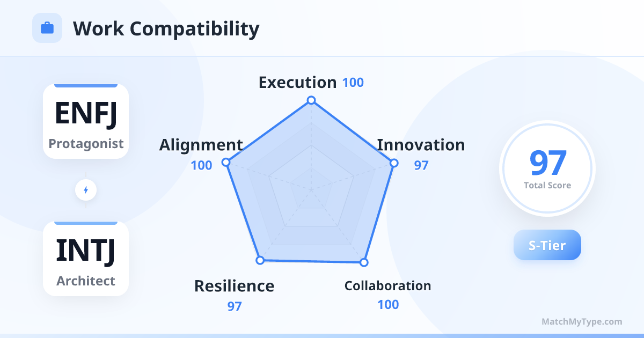The height and width of the screenshot is (338, 644).
Task: Click the Resilience radar chart point
Action: (x=260, y=260)
